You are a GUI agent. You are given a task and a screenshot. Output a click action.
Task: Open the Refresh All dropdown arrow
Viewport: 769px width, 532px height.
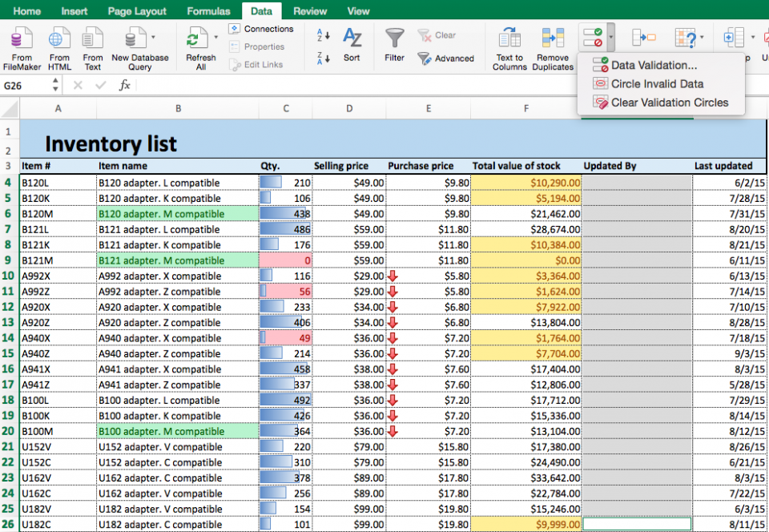(215, 37)
